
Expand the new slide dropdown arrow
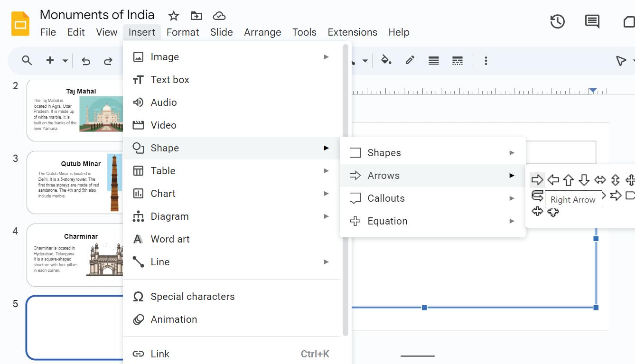click(65, 61)
